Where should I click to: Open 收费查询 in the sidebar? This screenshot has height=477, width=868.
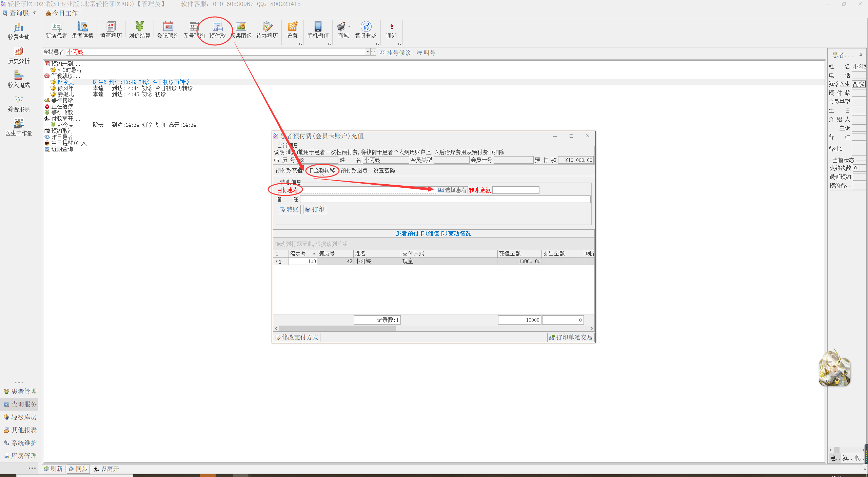tap(19, 32)
